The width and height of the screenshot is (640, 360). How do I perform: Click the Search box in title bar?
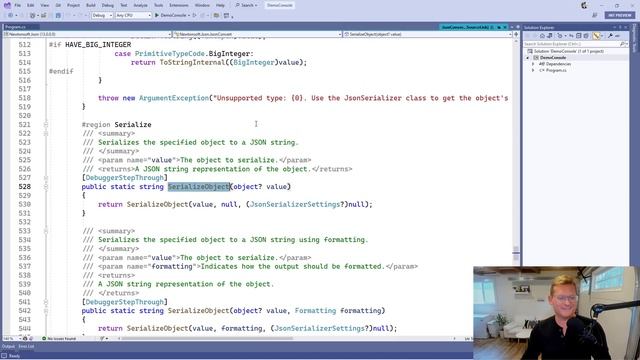(247, 5)
